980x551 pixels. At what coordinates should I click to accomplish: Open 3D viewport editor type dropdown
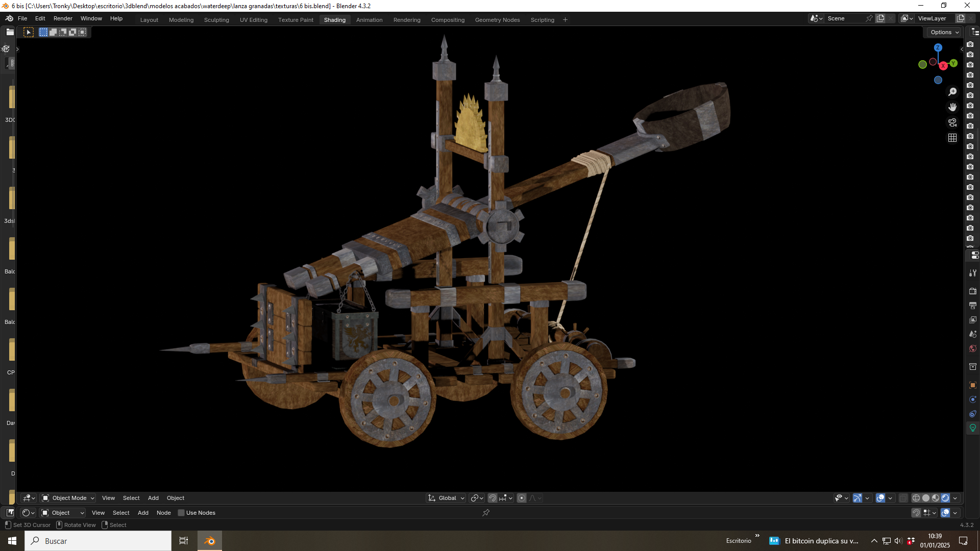coord(29,498)
